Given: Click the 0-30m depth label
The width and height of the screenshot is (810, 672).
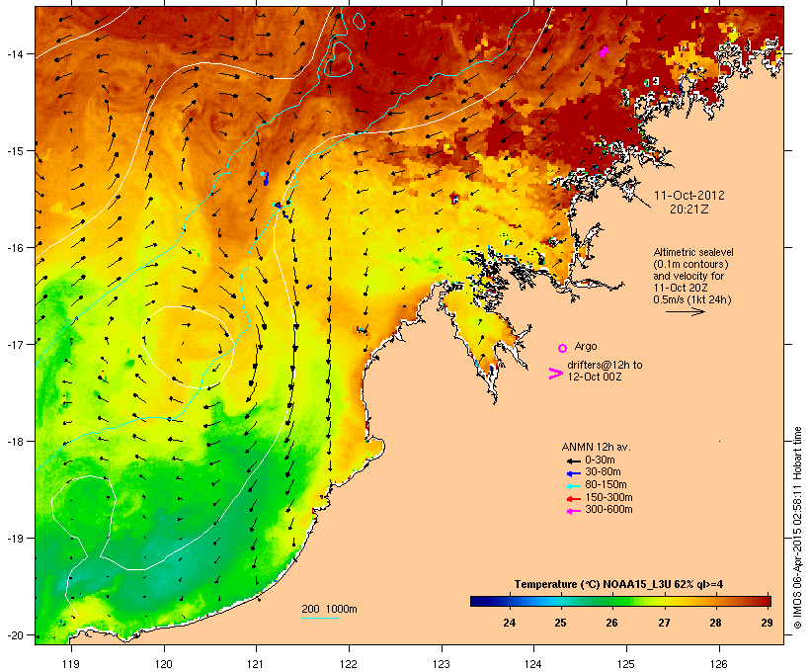Looking at the screenshot, I should pyautogui.click(x=600, y=461).
